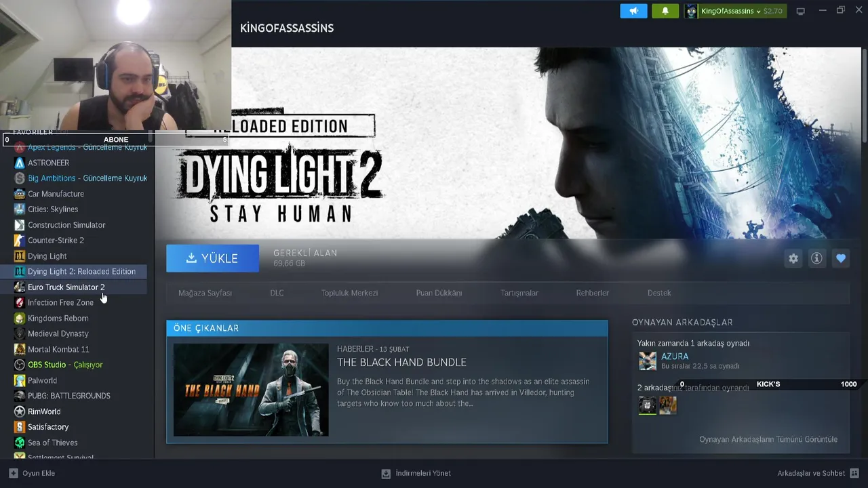Open the Mağaza Sayfası tab

[x=205, y=293]
